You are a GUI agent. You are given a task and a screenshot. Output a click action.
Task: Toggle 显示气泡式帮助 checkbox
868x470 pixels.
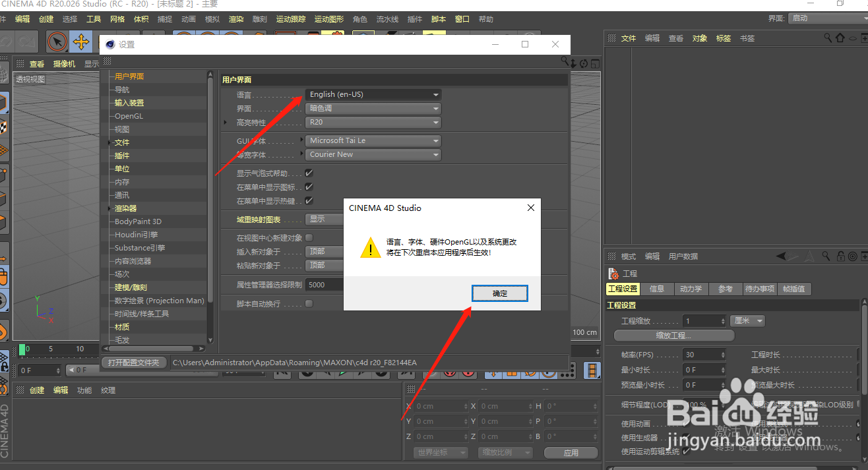309,173
